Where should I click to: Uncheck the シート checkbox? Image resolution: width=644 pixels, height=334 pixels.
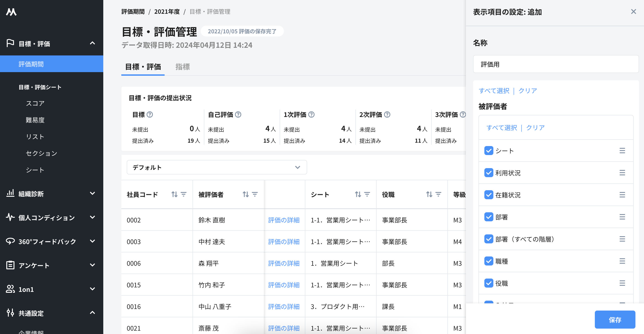[488, 151]
